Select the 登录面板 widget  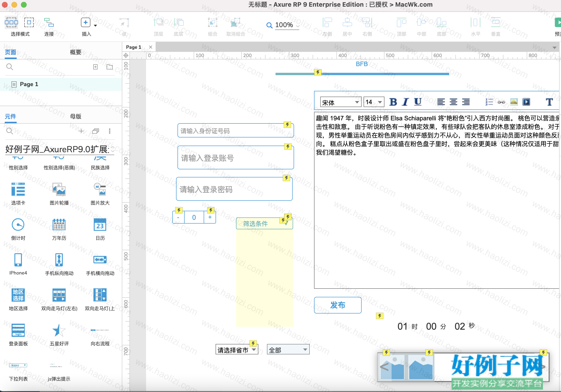(18, 335)
